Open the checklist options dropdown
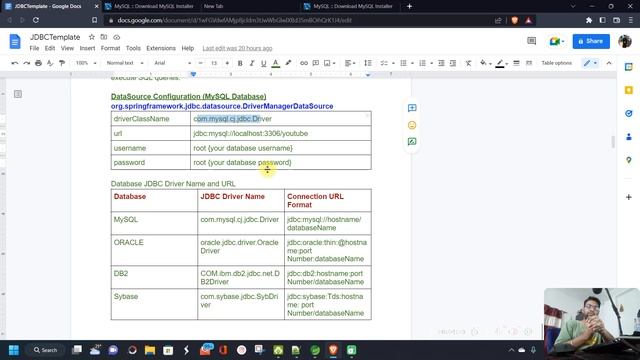Viewport: 640px width, 360px height. (387, 63)
